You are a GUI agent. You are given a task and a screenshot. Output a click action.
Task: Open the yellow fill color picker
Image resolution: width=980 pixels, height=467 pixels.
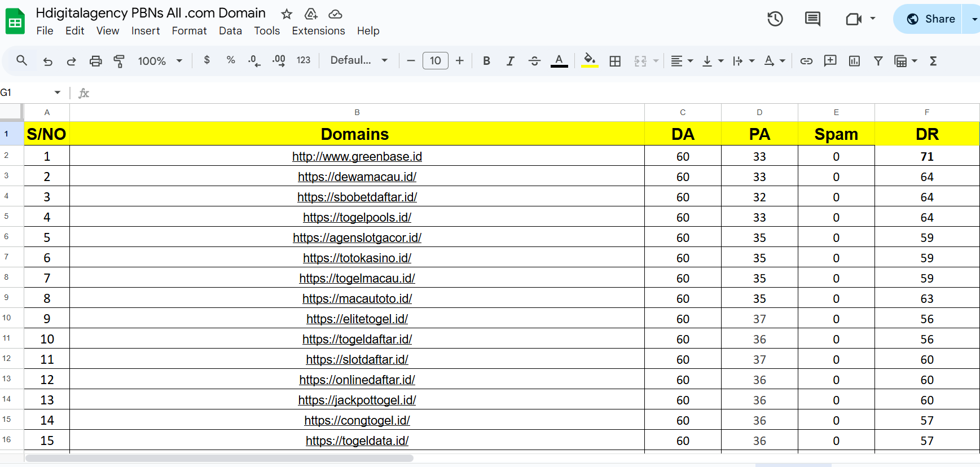(x=590, y=61)
